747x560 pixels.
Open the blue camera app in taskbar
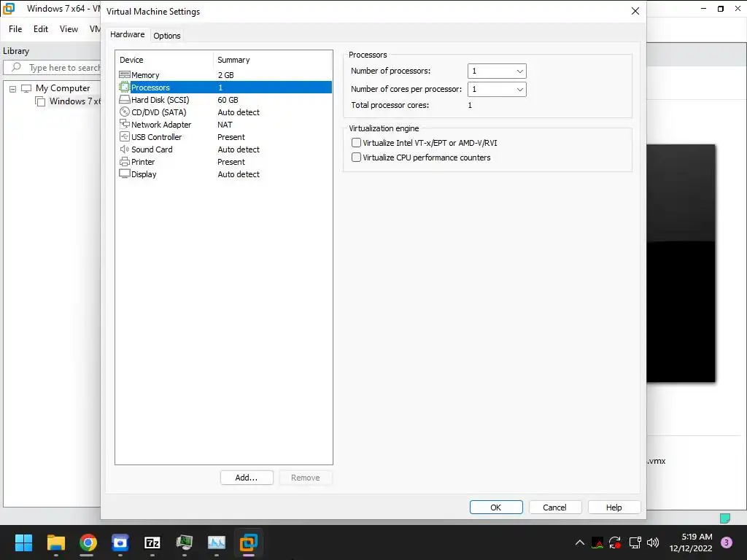click(x=120, y=542)
